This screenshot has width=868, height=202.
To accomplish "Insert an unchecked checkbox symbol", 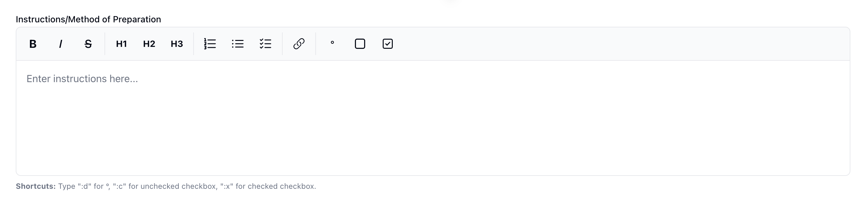I will click(360, 44).
